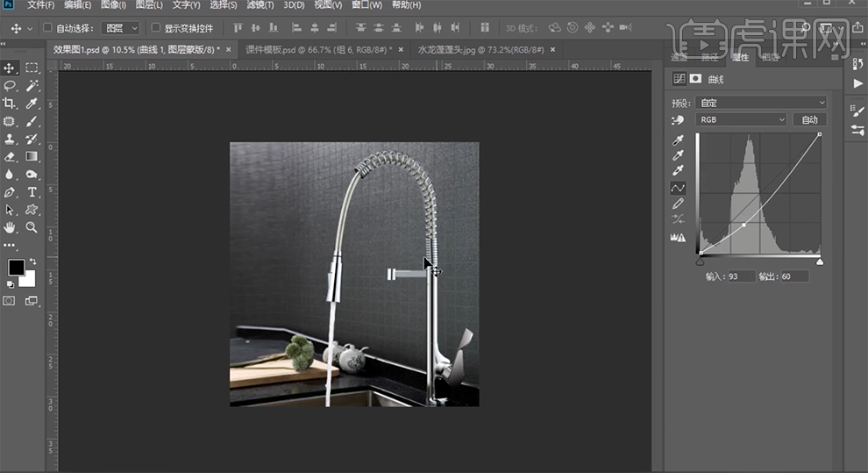Select the Pen tool
The height and width of the screenshot is (473, 868).
tap(10, 192)
